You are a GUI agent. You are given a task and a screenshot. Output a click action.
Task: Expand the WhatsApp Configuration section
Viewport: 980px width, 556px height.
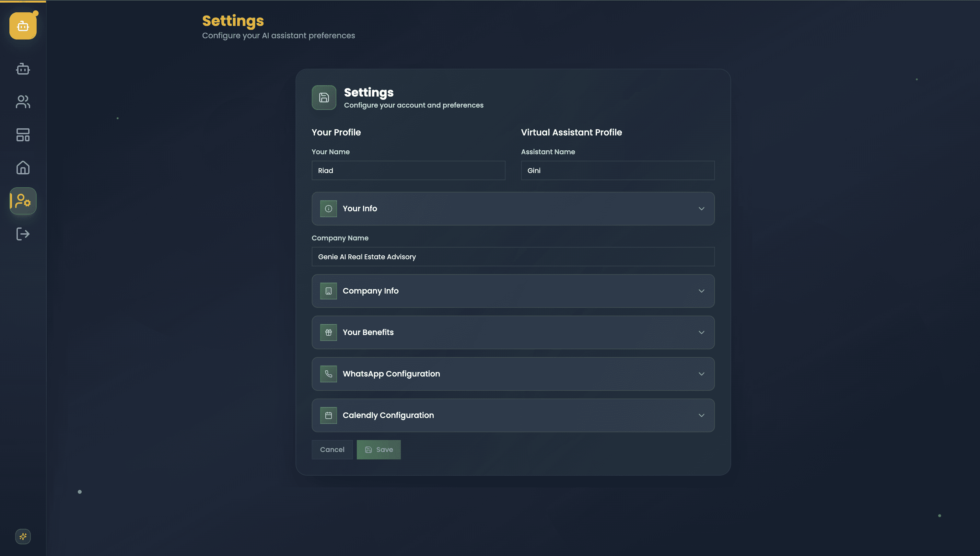pyautogui.click(x=513, y=374)
